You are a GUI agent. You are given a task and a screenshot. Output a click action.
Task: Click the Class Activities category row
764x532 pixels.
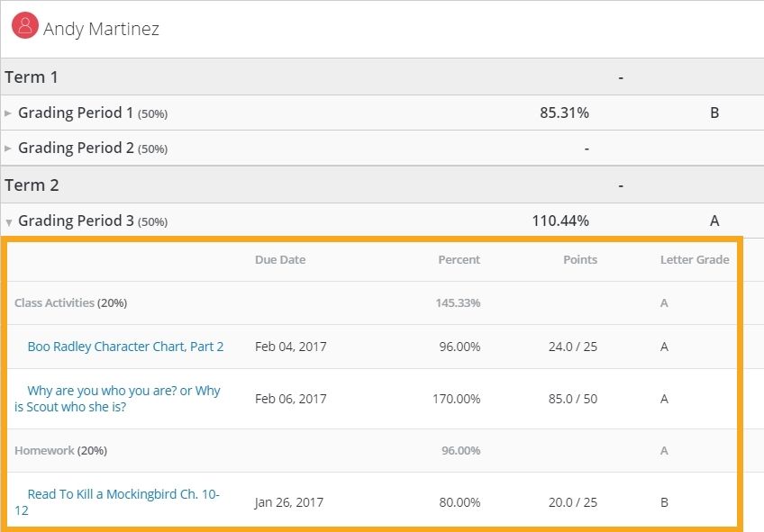click(x=372, y=302)
